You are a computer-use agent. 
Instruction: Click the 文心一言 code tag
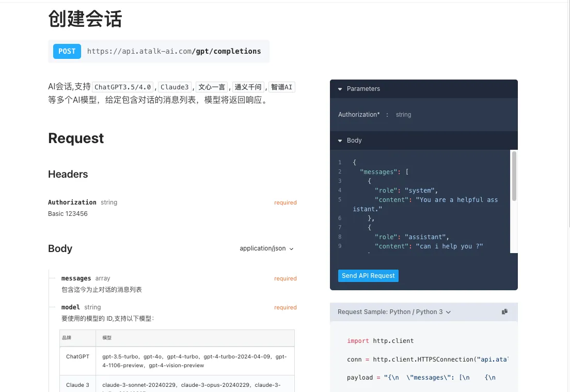tap(212, 87)
